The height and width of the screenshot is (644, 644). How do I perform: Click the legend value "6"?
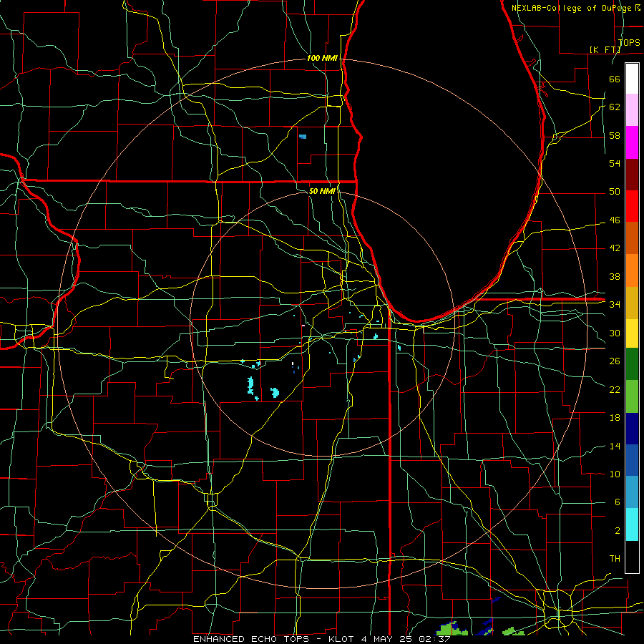(617, 502)
